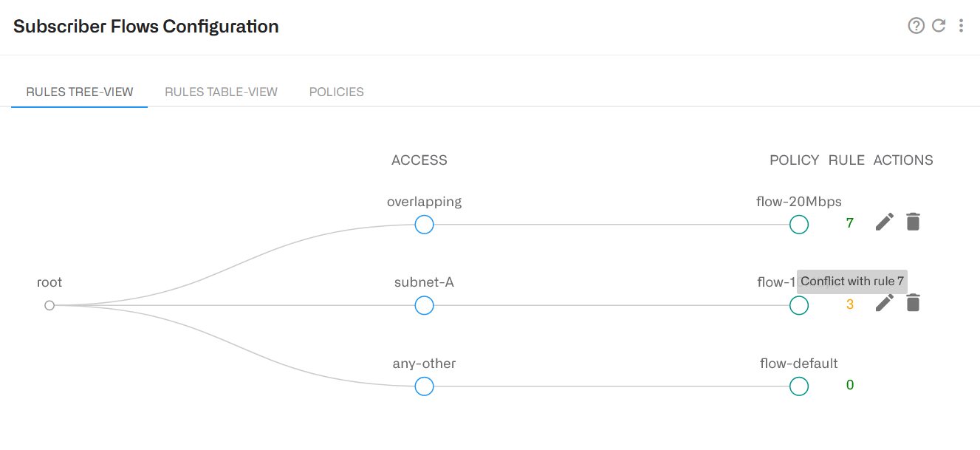The width and height of the screenshot is (980, 450).
Task: Click the Conflict with rule 7 tooltip
Action: click(x=852, y=282)
